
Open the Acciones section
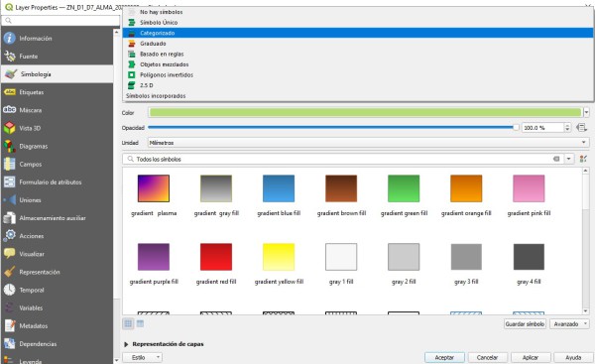pyautogui.click(x=57, y=236)
